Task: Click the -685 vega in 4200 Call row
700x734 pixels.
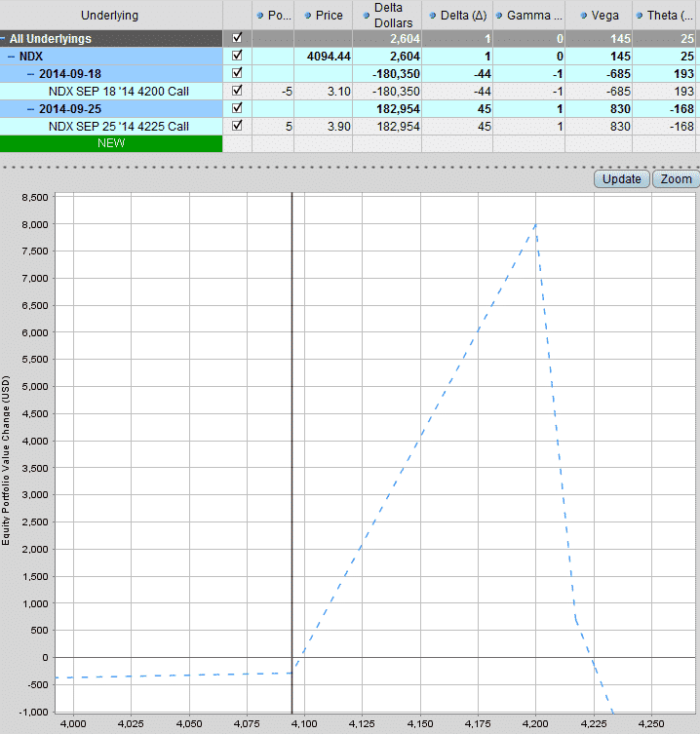Action: 599,92
